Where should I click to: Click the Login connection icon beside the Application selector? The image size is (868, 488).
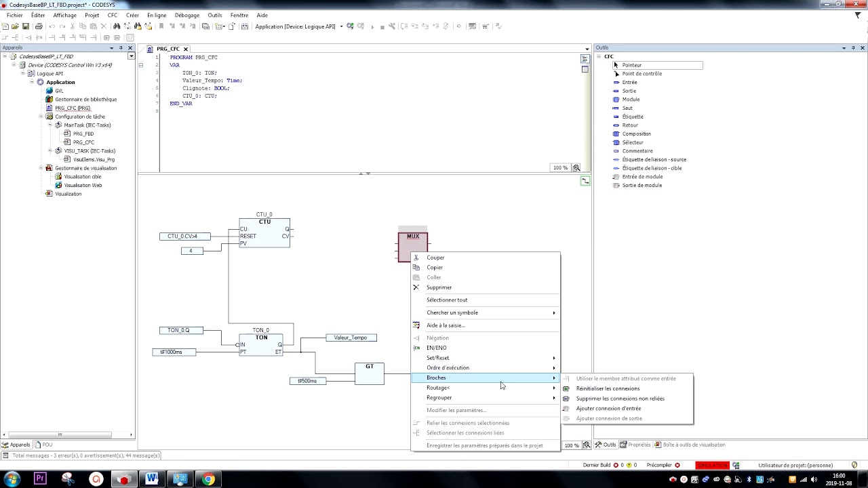tap(351, 26)
